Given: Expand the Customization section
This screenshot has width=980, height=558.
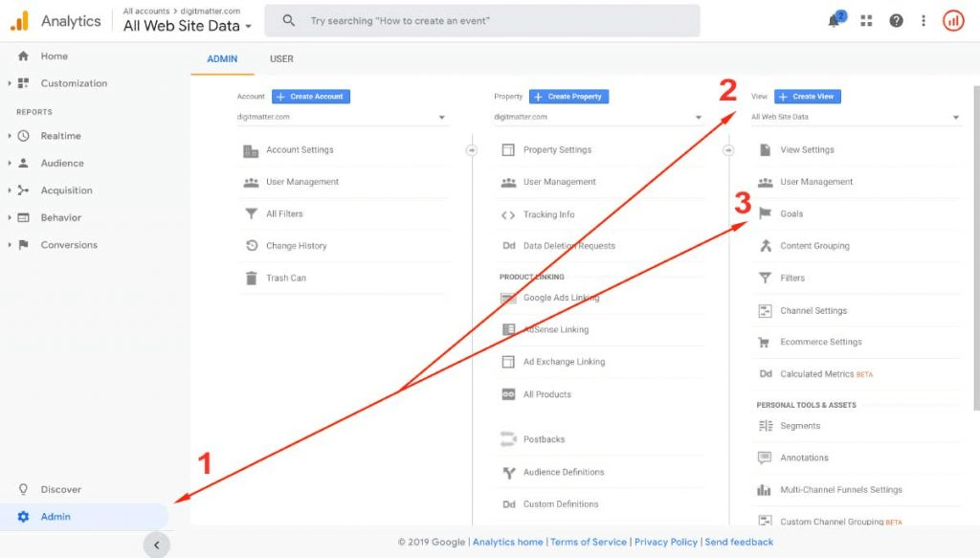Looking at the screenshot, I should click(10, 83).
